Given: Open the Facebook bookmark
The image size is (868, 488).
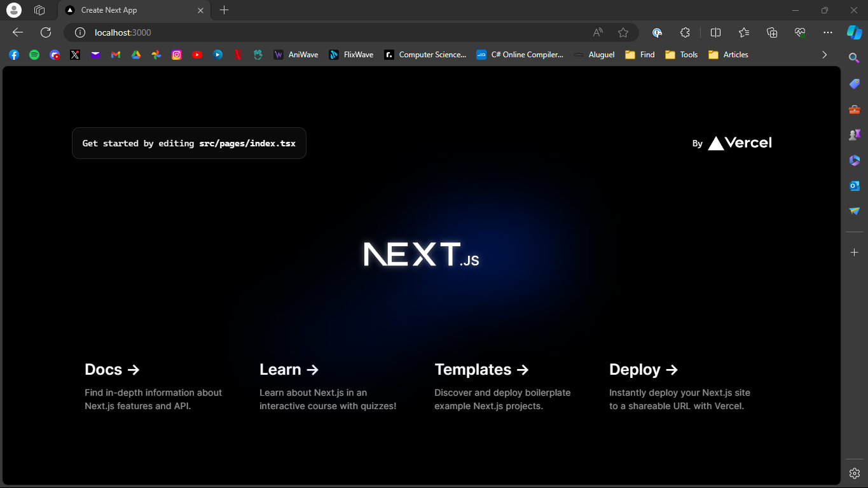Looking at the screenshot, I should (14, 55).
